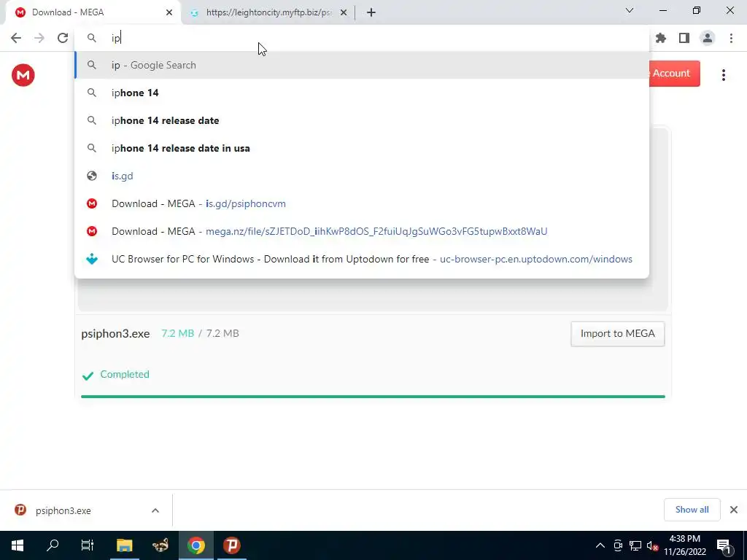Open the raccoon app on the taskbar
The image size is (747, 560).
(x=160, y=545)
